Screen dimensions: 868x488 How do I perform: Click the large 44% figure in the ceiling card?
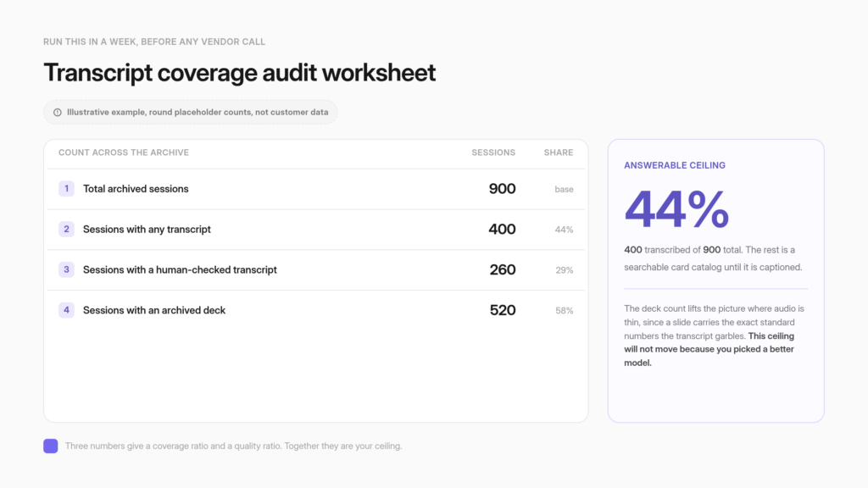click(x=676, y=209)
